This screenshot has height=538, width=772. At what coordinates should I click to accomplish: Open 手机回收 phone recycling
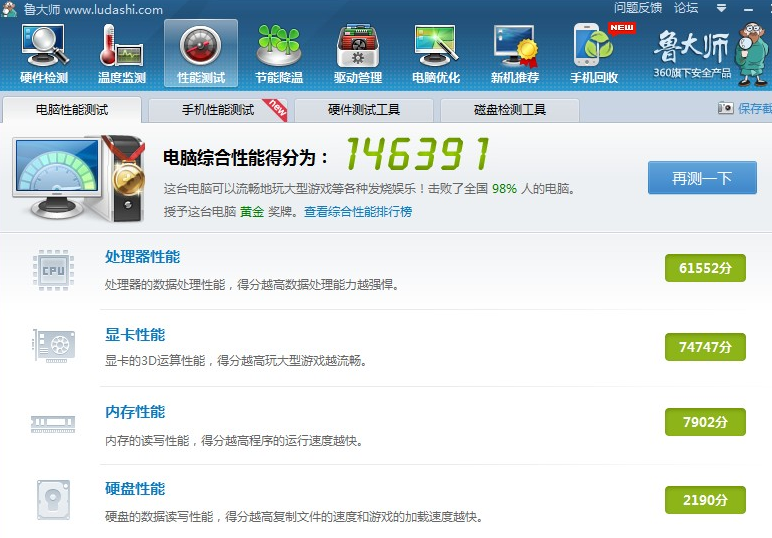click(594, 54)
